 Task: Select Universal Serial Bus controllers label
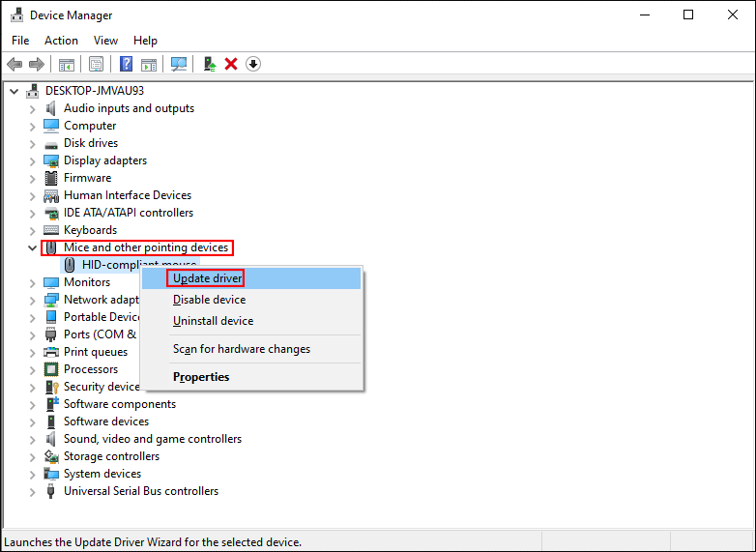(x=141, y=491)
